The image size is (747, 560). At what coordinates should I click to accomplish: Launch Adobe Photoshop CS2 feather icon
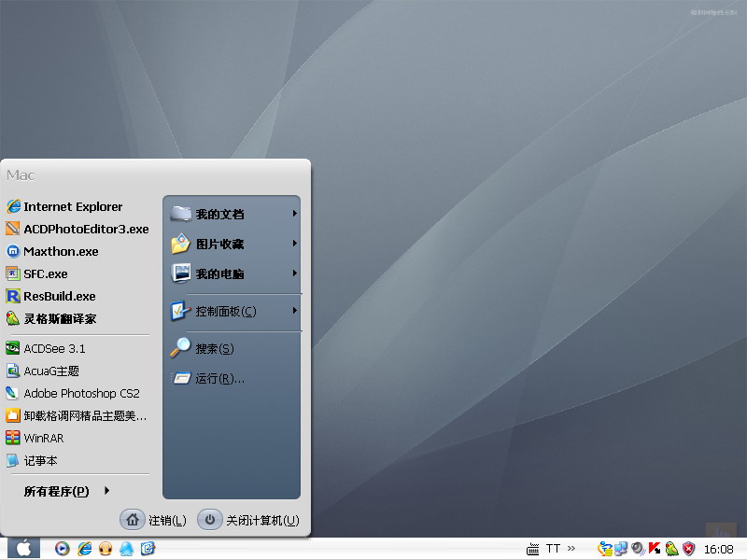[x=13, y=393]
